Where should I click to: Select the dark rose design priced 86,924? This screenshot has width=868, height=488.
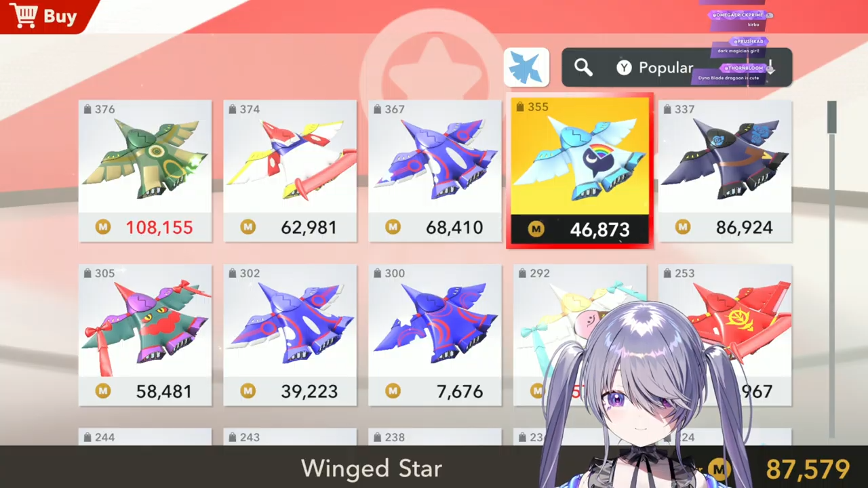tap(725, 171)
